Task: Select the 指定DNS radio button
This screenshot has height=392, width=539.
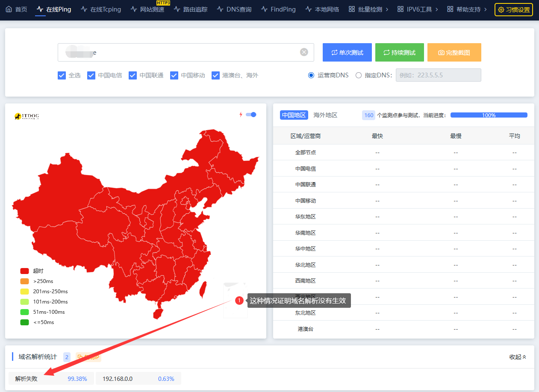Action: [359, 75]
